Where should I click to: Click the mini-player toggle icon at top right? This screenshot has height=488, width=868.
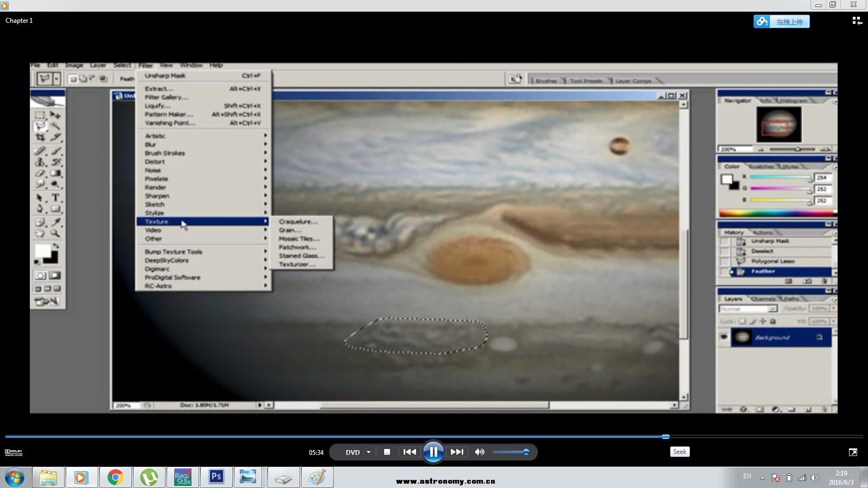pyautogui.click(x=857, y=21)
